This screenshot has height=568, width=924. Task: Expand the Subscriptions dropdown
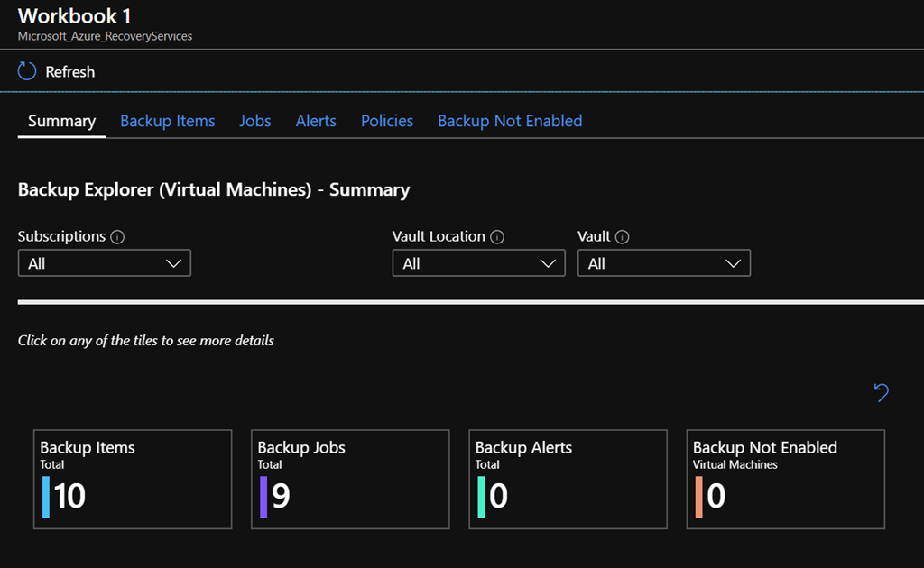[x=104, y=263]
